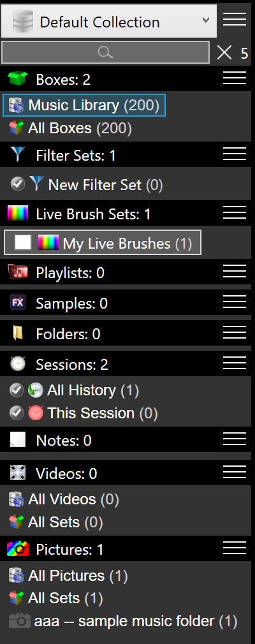Open the Pictures section hamburger menu
The height and width of the screenshot is (644, 255).
(235, 548)
